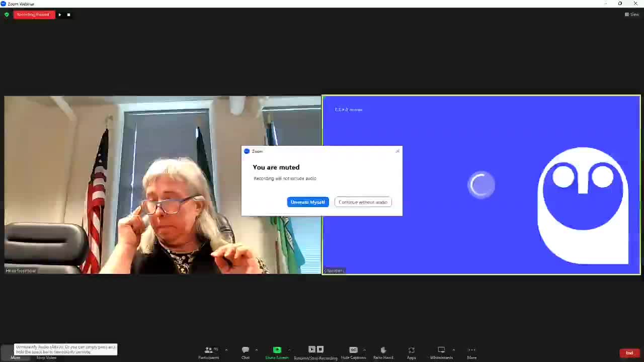The width and height of the screenshot is (644, 362).
Task: Resume recording with the top play button
Action: tap(59, 15)
